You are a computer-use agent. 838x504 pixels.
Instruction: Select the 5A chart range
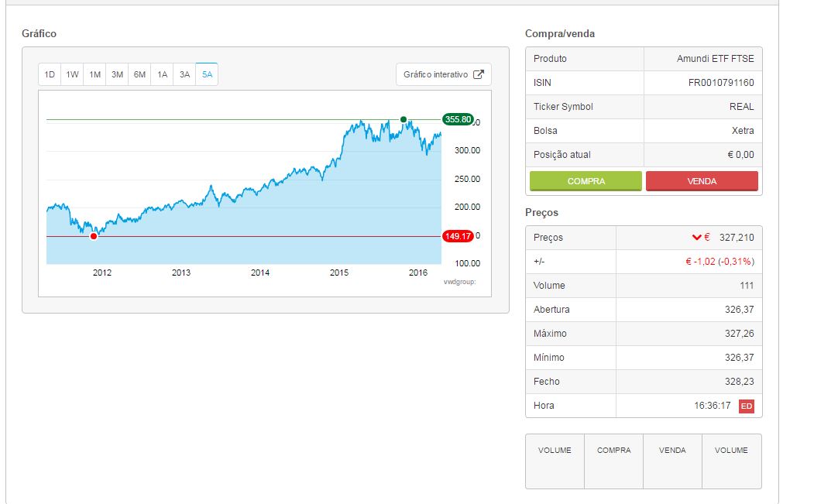click(x=207, y=75)
